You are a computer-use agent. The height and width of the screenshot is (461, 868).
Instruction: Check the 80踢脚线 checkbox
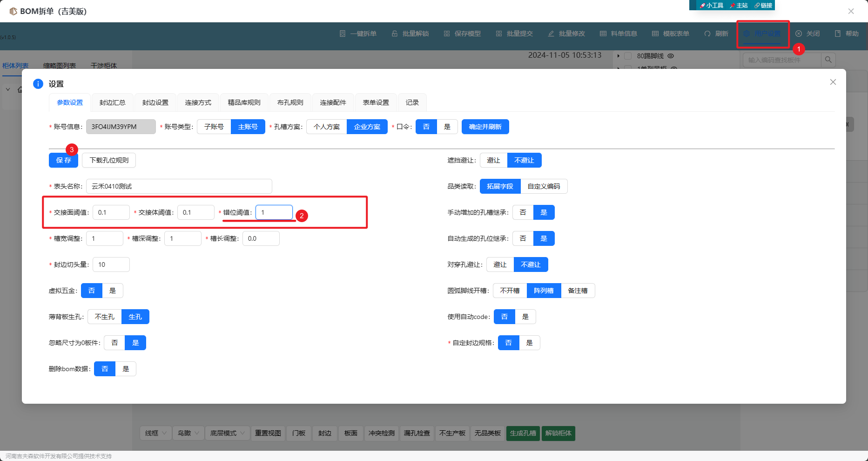(x=628, y=56)
